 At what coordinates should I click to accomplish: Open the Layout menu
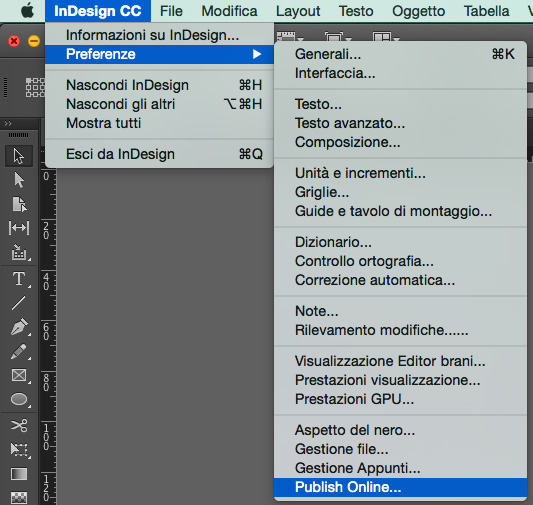tap(298, 11)
